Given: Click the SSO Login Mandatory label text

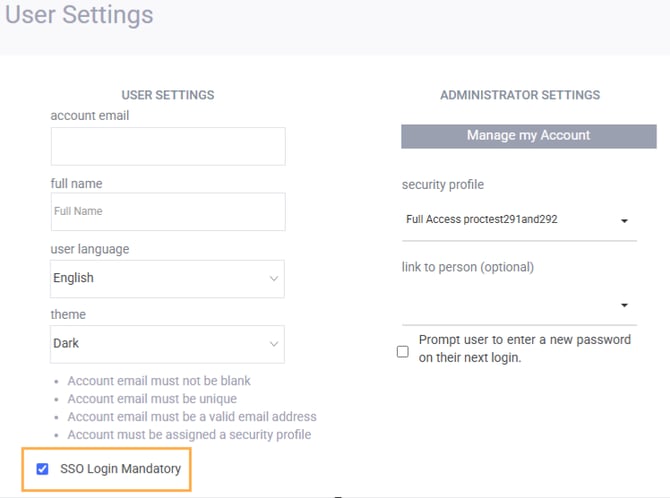Looking at the screenshot, I should pos(120,468).
